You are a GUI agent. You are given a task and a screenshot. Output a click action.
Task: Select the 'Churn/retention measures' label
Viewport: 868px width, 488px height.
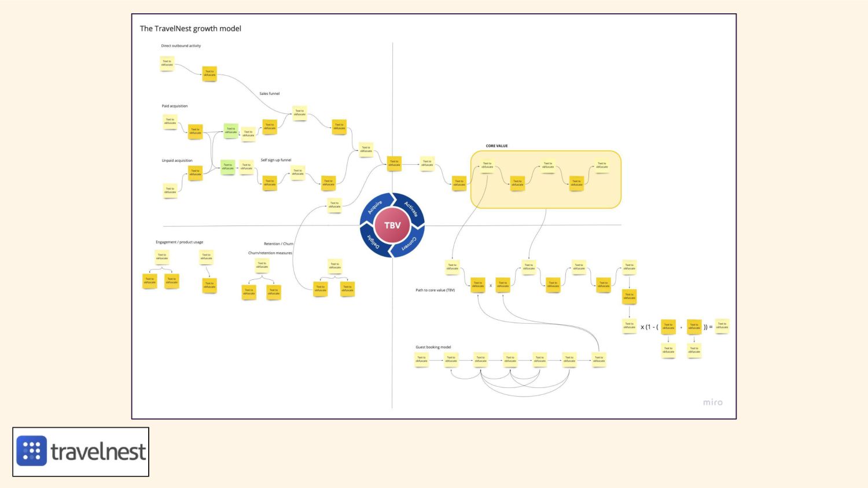tap(270, 253)
